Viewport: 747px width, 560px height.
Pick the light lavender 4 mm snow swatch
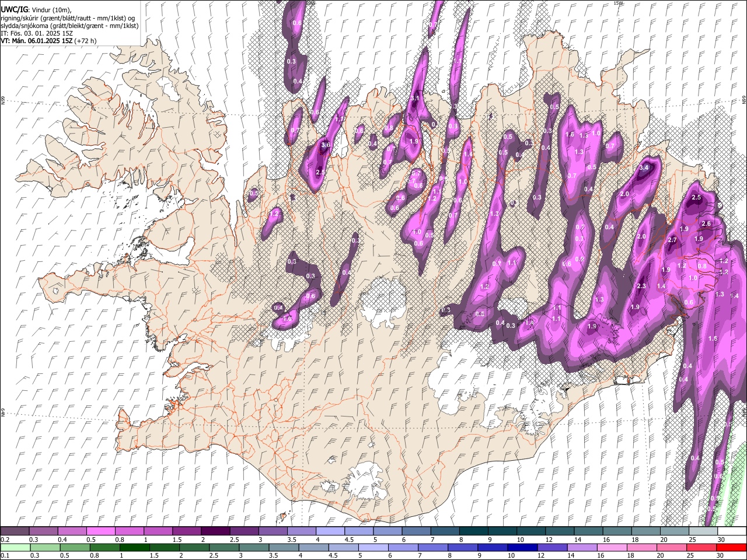[330, 531]
